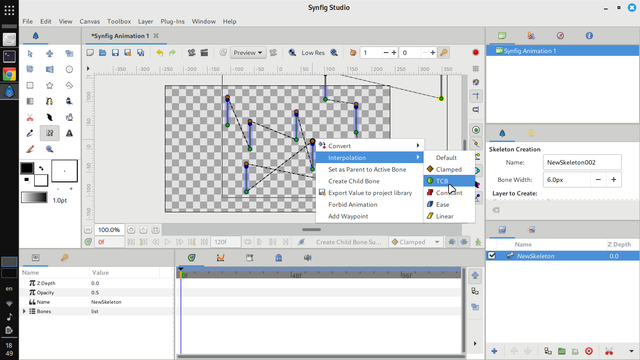Play the animation
Screen dimensions: 640x360
(167, 242)
